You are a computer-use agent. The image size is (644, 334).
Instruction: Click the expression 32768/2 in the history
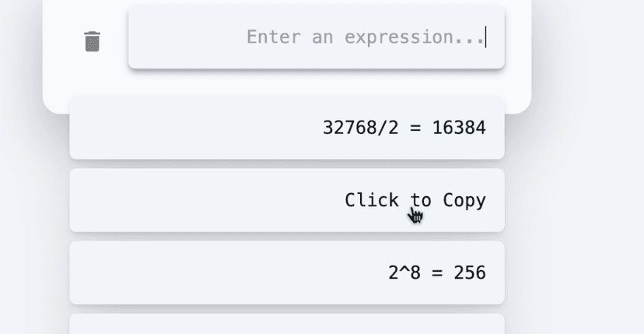[361, 128]
